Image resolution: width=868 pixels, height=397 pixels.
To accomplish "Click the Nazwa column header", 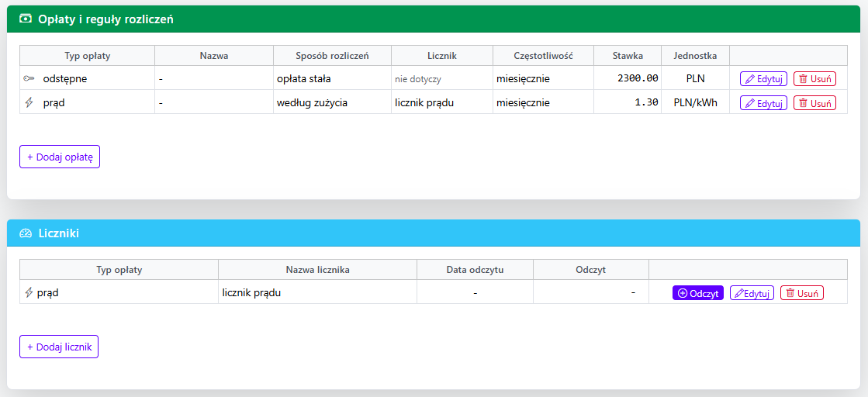I will (x=213, y=55).
